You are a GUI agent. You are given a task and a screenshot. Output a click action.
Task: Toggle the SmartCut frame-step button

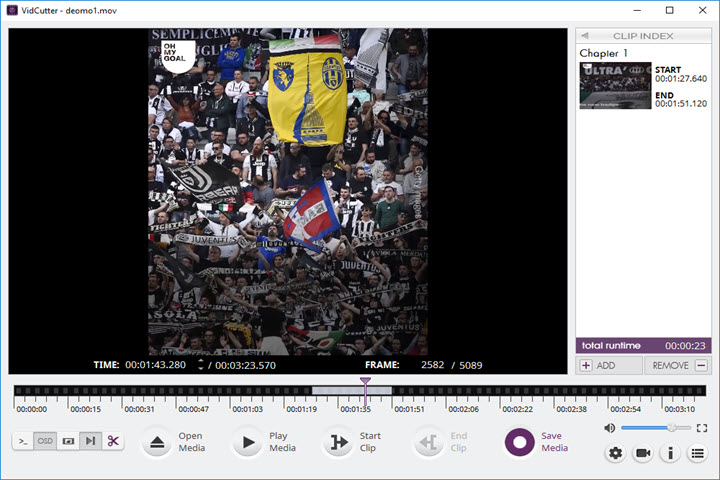click(x=90, y=441)
